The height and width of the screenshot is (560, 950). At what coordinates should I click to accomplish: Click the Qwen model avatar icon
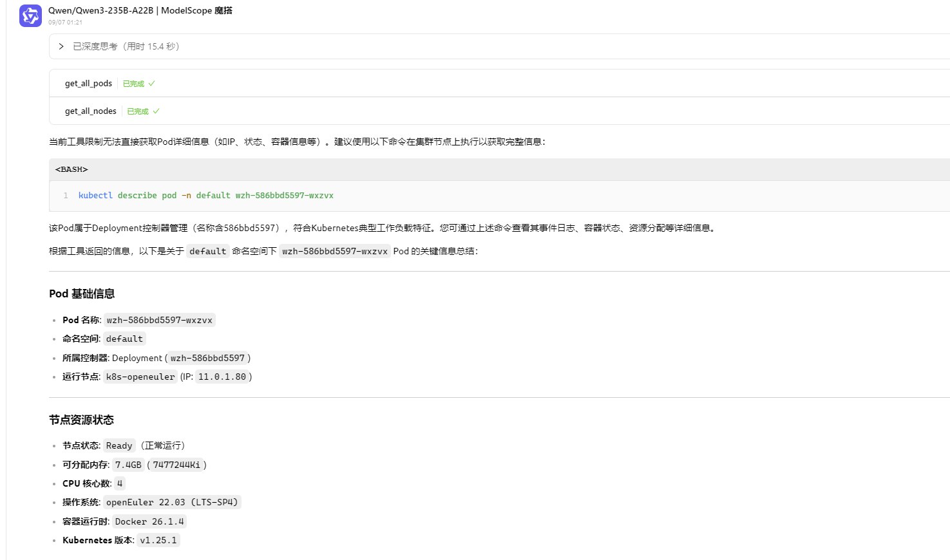pyautogui.click(x=30, y=16)
